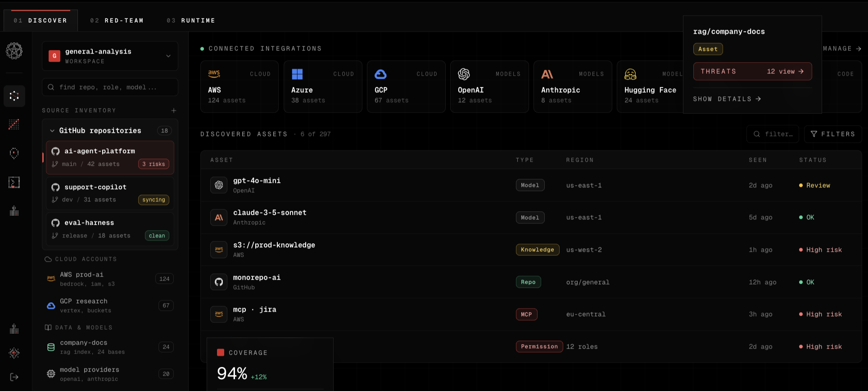Click the Seen column header
Viewport: 868px width, 391px height.
[758, 160]
